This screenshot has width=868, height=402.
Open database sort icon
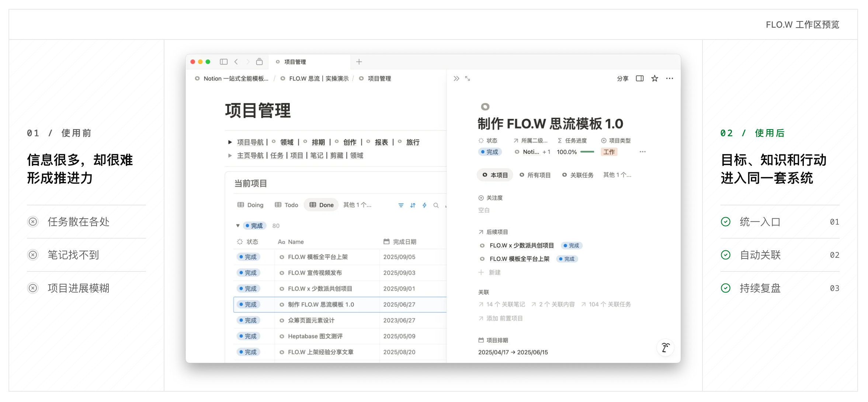[413, 205]
